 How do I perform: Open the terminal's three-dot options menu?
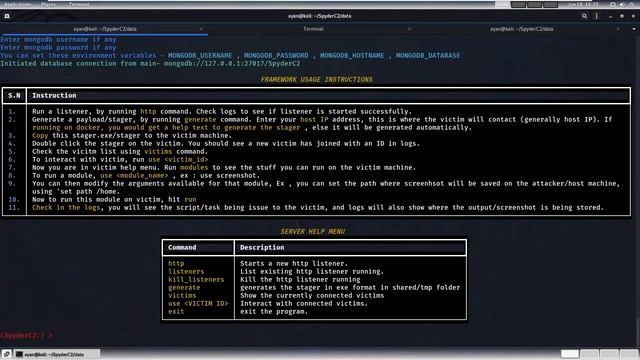coord(597,16)
